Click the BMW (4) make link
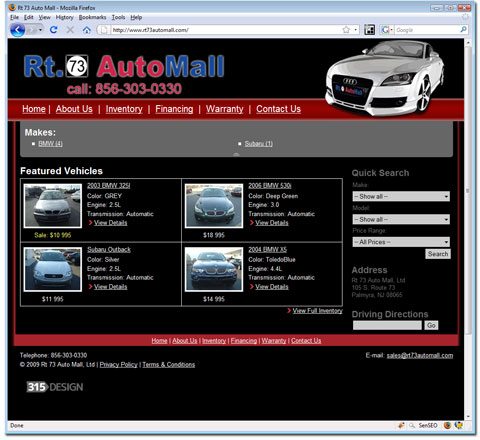480x440 pixels. click(x=50, y=144)
